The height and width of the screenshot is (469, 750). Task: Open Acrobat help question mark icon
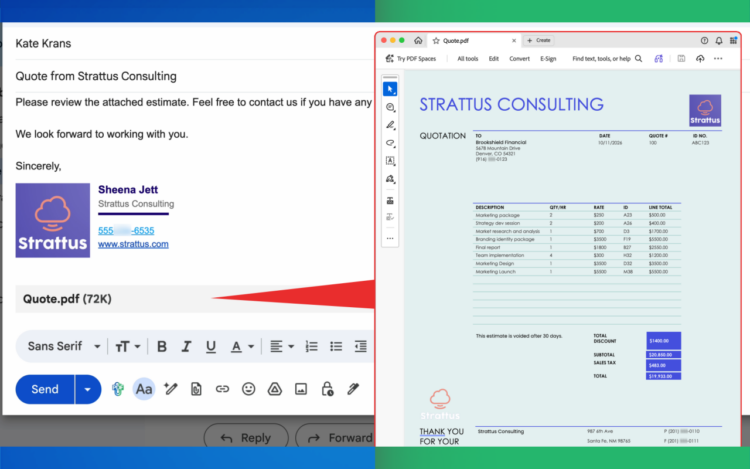tap(704, 41)
